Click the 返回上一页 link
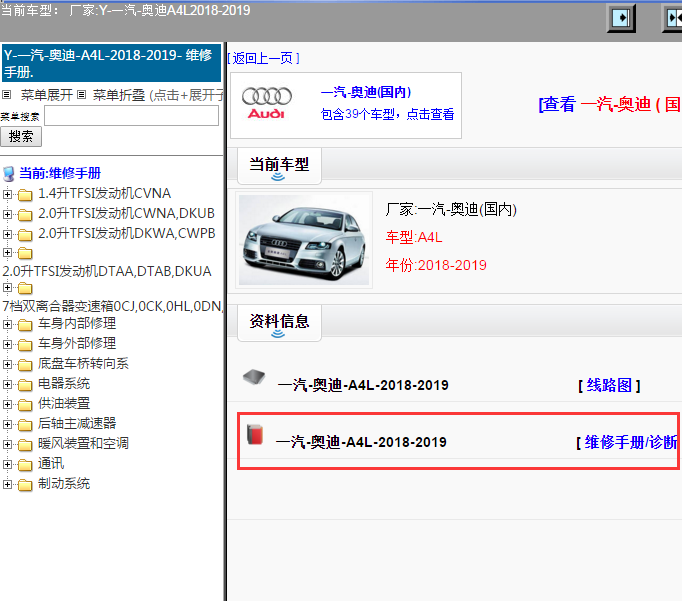The height and width of the screenshot is (601, 682). coord(264,58)
